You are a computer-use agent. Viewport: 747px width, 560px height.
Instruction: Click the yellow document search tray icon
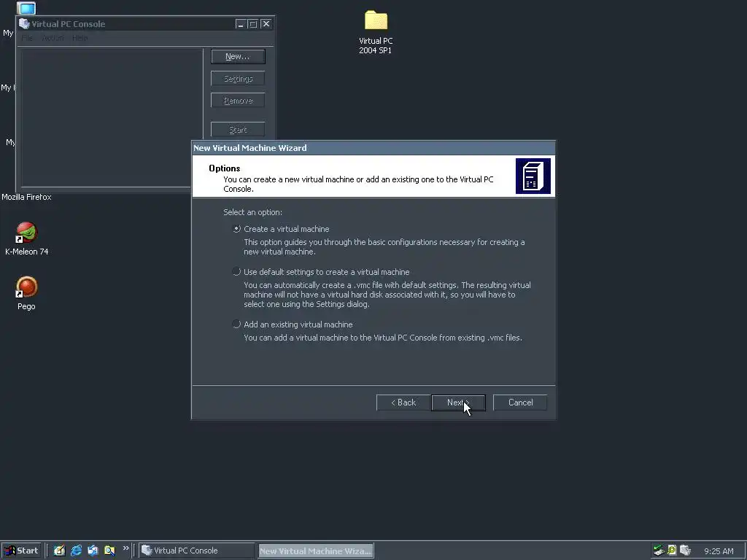pyautogui.click(x=672, y=551)
